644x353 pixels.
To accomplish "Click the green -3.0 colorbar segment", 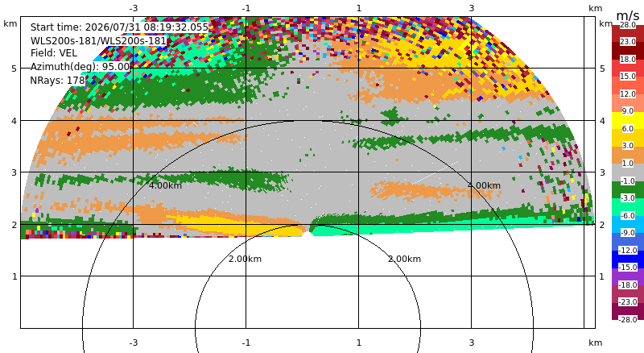I will pos(628,189).
